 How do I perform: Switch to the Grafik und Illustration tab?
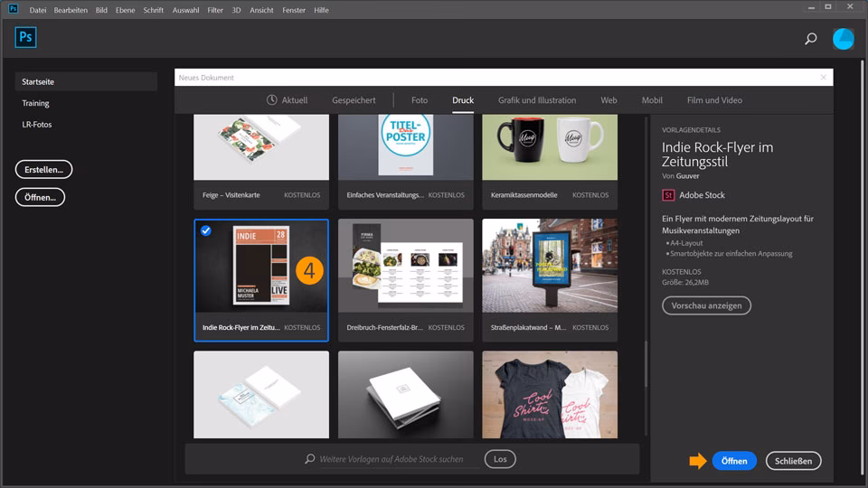pyautogui.click(x=537, y=100)
